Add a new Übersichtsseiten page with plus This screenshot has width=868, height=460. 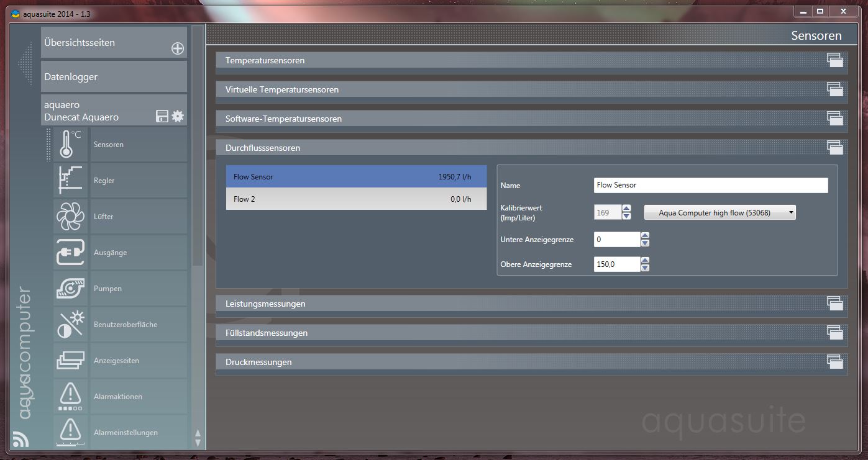(x=178, y=49)
